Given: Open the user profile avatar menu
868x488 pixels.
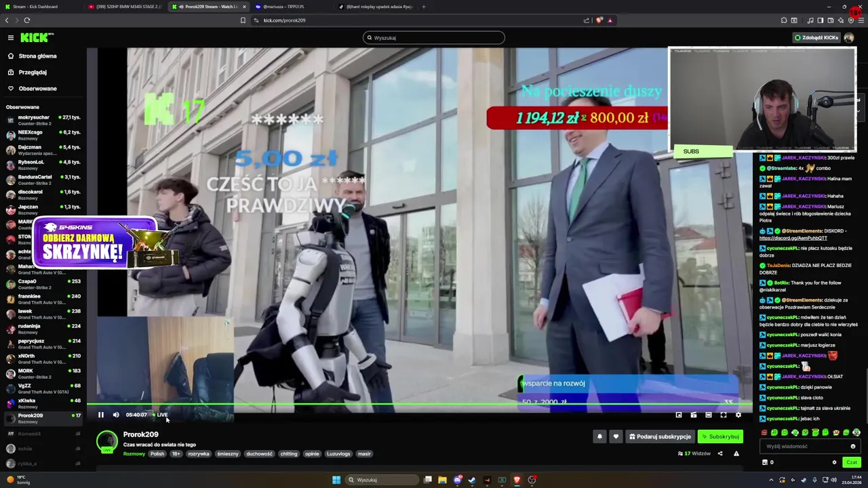Looking at the screenshot, I should point(849,38).
